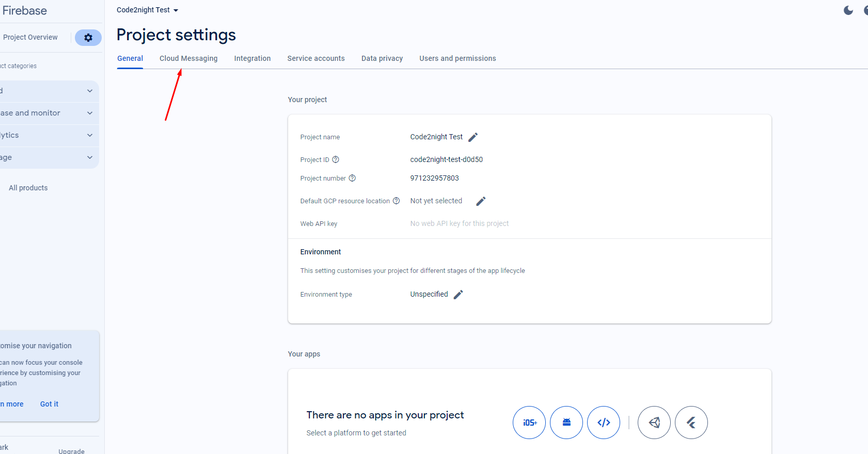Open project settings gear icon
Viewport: 868px width, 454px height.
pyautogui.click(x=88, y=38)
